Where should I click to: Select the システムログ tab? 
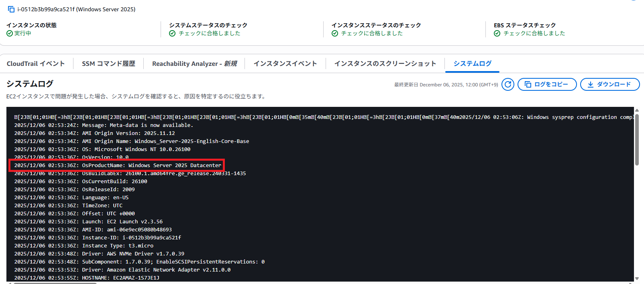coord(472,63)
